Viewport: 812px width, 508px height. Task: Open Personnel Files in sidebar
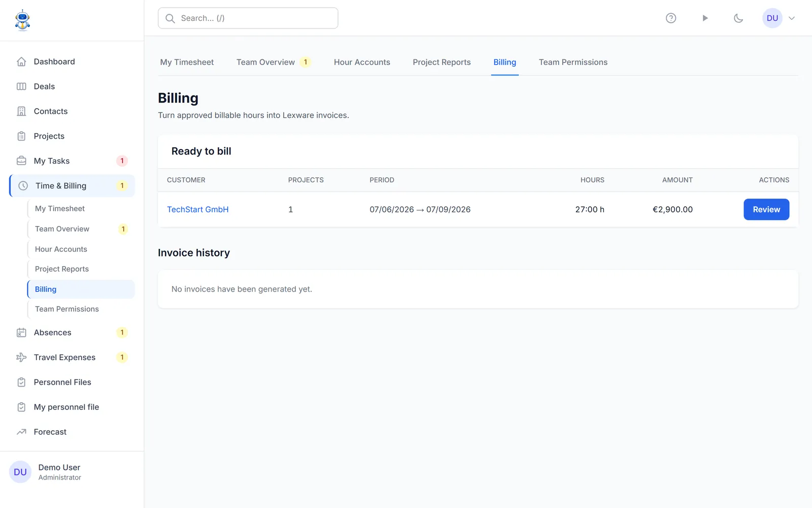tap(72, 383)
